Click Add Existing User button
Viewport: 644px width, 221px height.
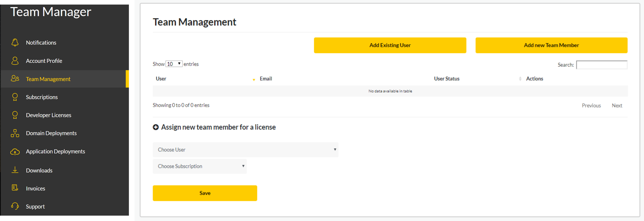point(390,45)
